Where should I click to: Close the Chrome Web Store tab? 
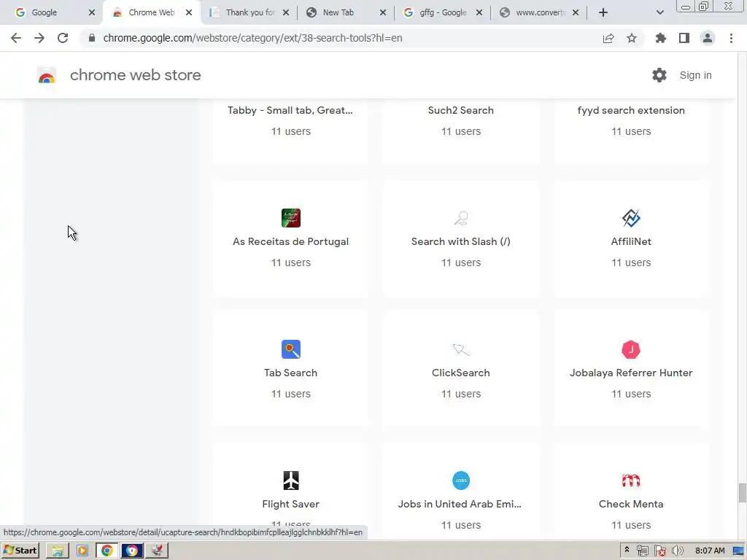[x=189, y=12]
